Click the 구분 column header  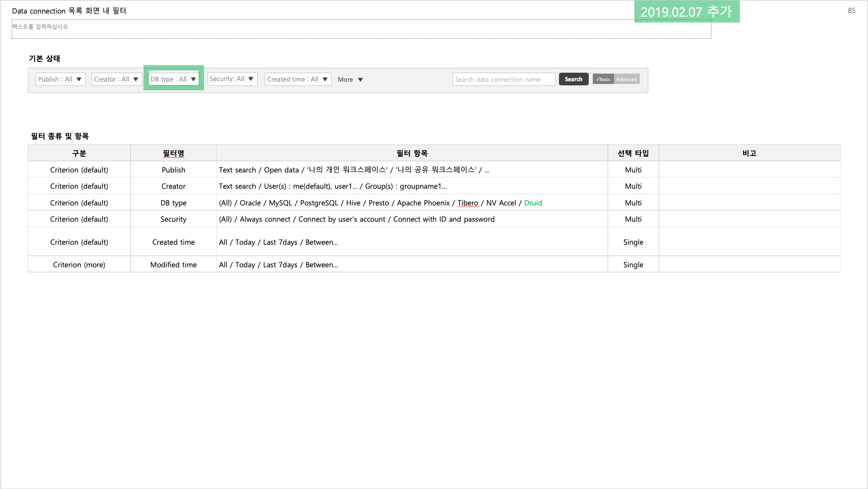(x=79, y=153)
